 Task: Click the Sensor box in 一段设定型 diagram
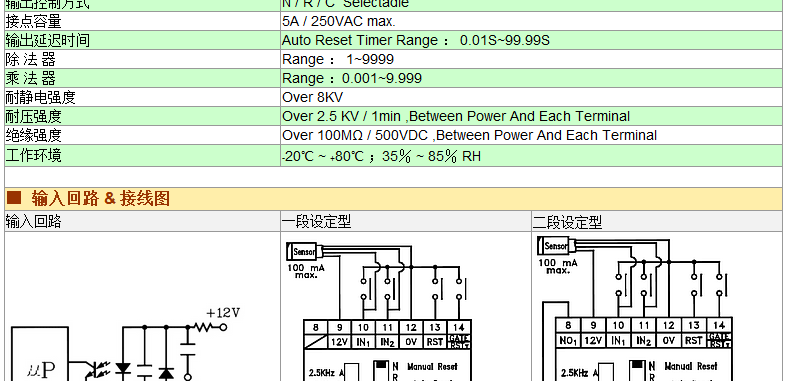tap(303, 251)
